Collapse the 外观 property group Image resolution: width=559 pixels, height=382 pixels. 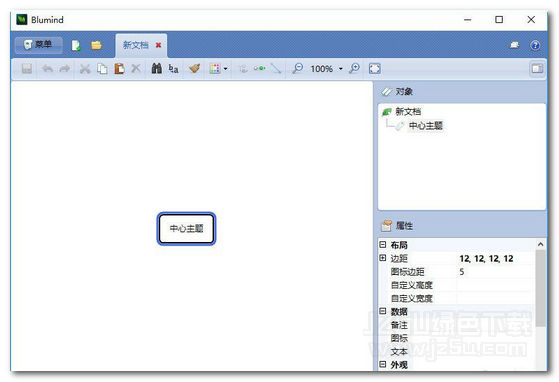point(383,364)
